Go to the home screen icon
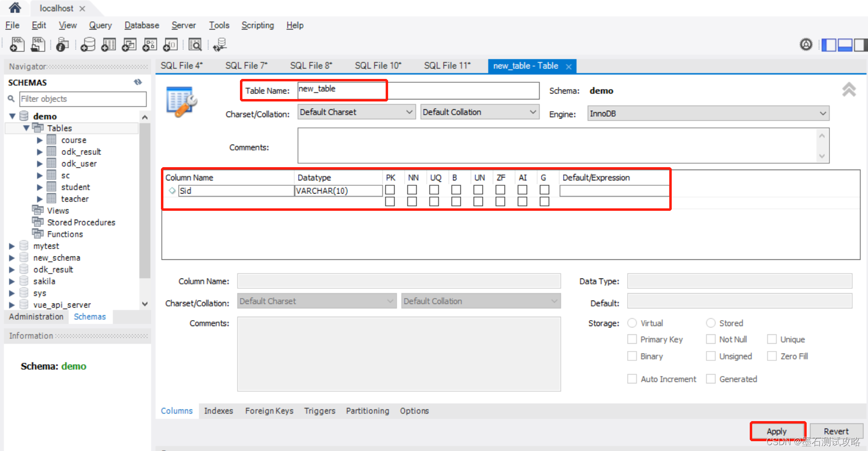The width and height of the screenshot is (868, 451). pyautogui.click(x=15, y=8)
